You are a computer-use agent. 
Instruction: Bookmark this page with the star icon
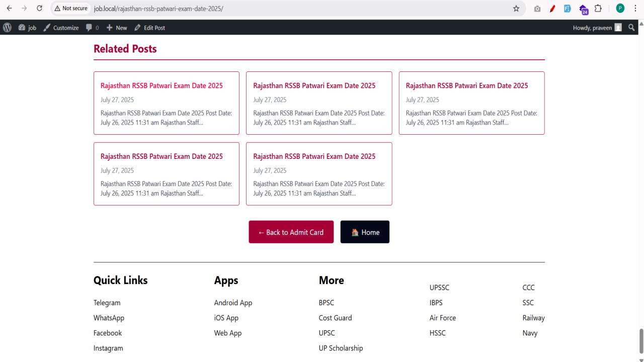click(x=516, y=9)
